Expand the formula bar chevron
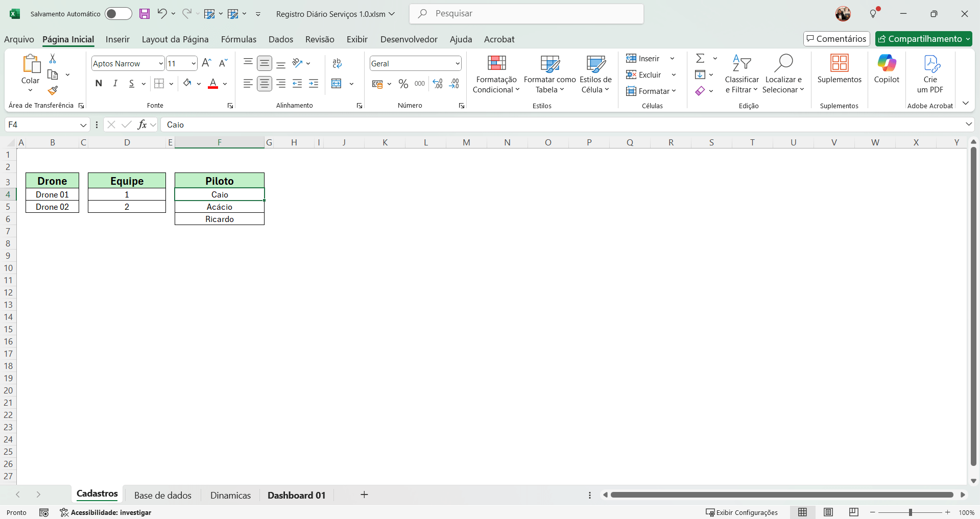980x519 pixels. [968, 124]
